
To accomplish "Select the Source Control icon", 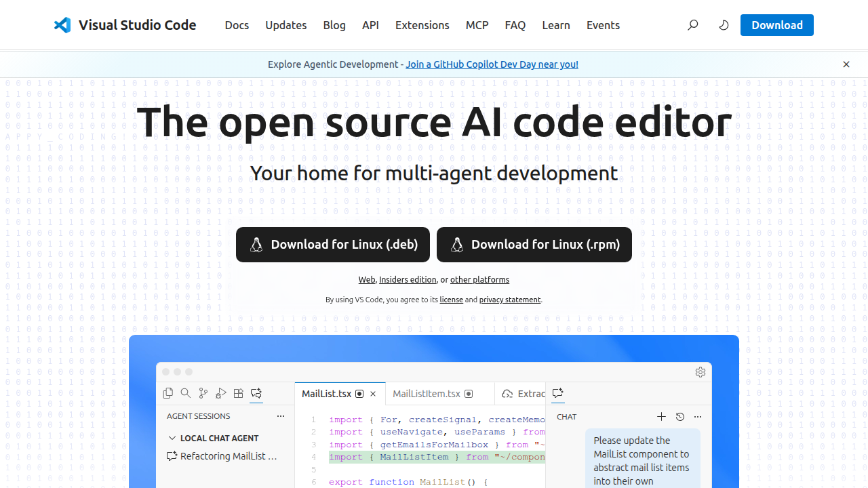I will point(203,393).
